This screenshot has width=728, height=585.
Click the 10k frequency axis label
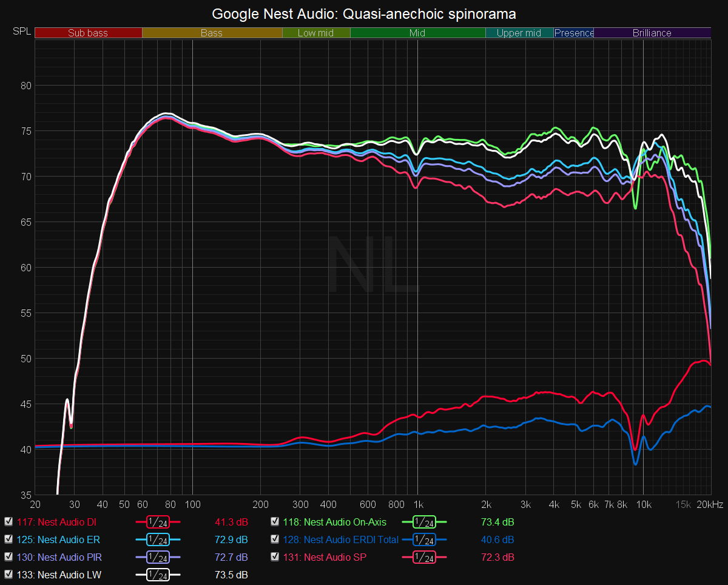[x=644, y=504]
